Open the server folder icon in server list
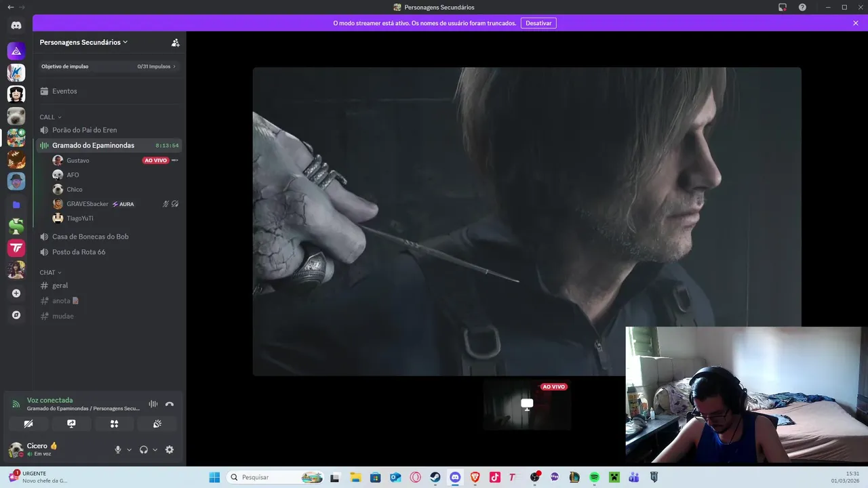 (x=16, y=205)
